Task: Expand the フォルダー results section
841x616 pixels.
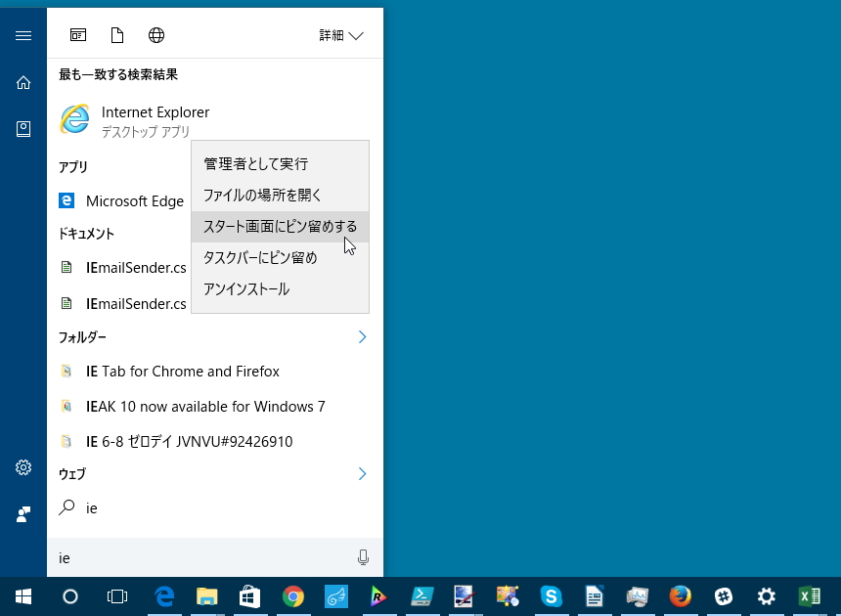Action: click(362, 336)
